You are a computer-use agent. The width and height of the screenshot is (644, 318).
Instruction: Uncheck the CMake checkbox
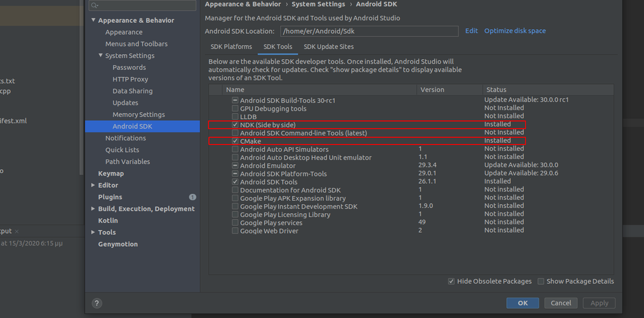[235, 141]
